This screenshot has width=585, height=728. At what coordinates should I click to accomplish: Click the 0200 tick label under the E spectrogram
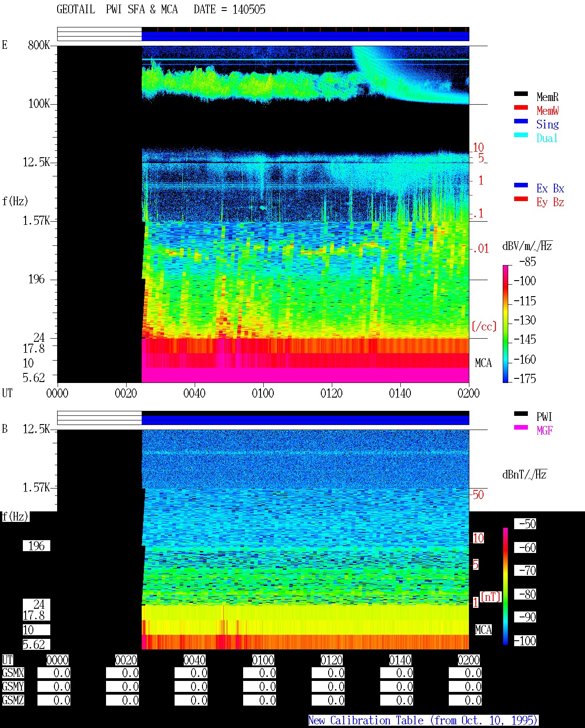[468, 393]
